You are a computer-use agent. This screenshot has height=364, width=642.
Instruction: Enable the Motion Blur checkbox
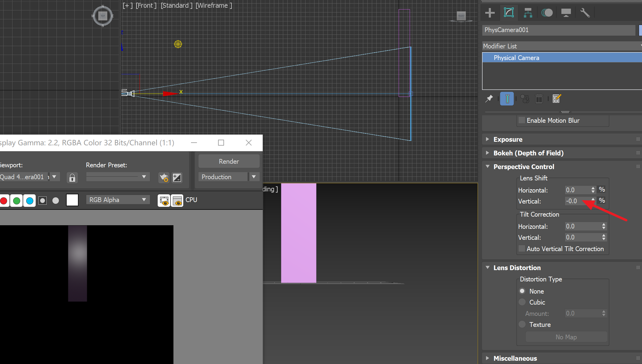[x=522, y=120]
